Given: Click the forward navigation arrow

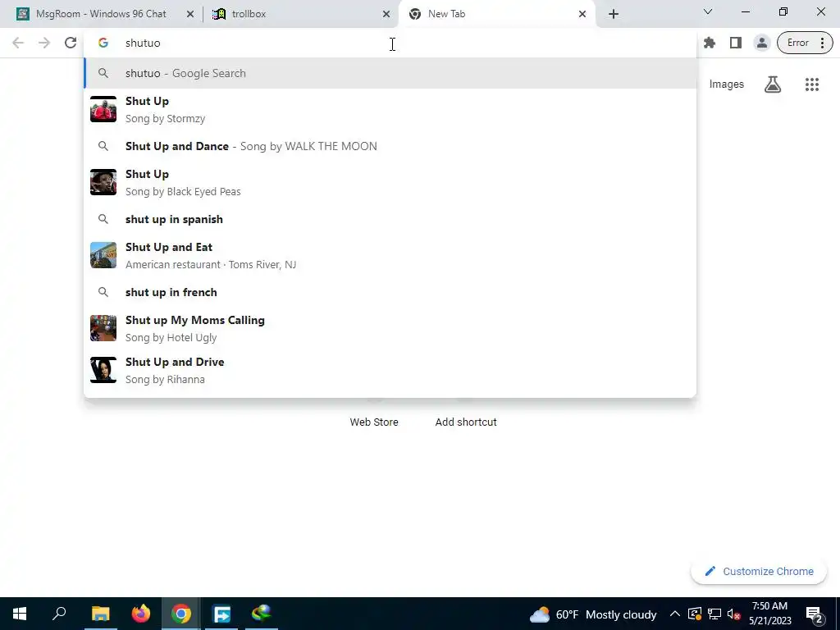Looking at the screenshot, I should [x=44, y=43].
